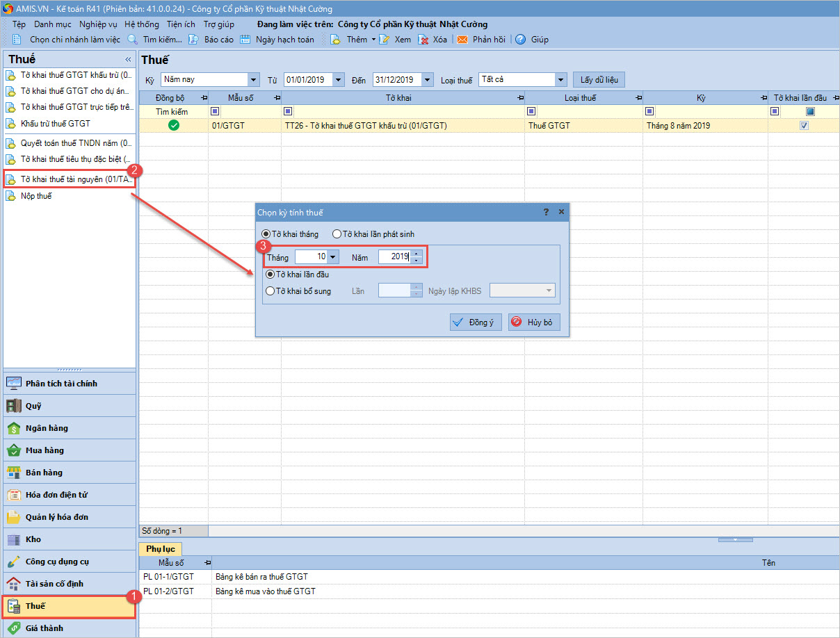840x638 pixels.
Task: Toggle Tờ khai lần đầu checkbox in row
Action: tap(805, 126)
